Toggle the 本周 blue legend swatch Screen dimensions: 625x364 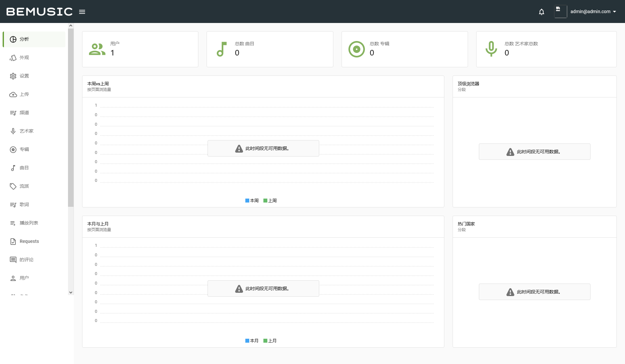tap(247, 201)
